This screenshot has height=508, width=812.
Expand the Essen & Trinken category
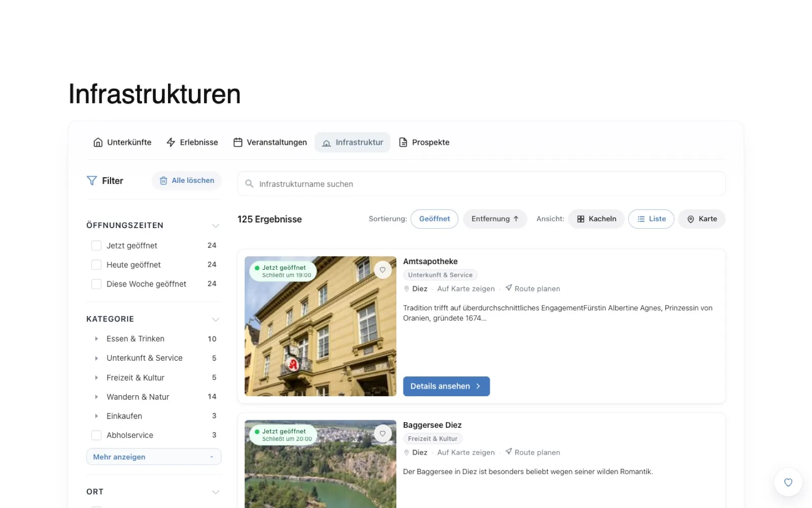click(x=96, y=339)
